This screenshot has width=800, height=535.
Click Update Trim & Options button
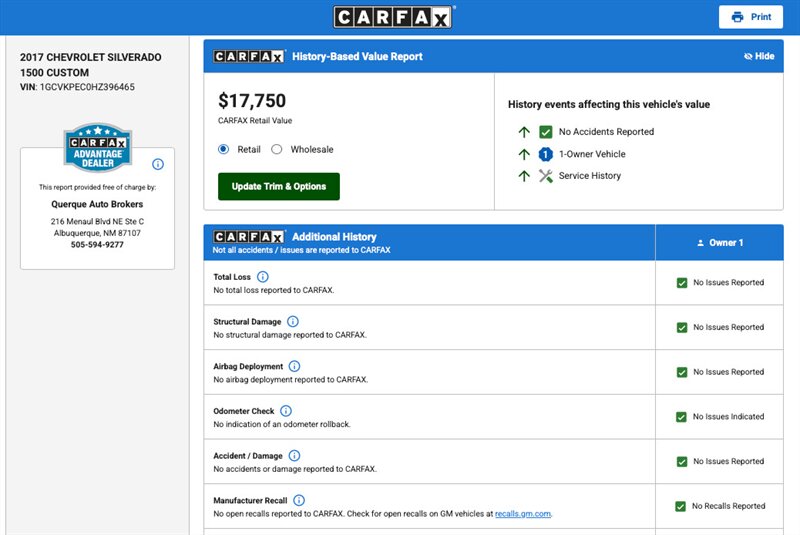(279, 187)
